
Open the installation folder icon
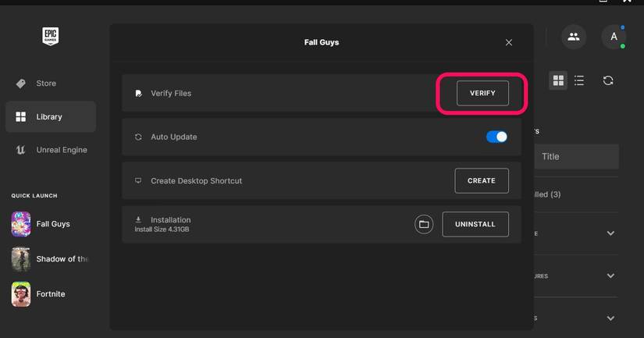point(424,224)
